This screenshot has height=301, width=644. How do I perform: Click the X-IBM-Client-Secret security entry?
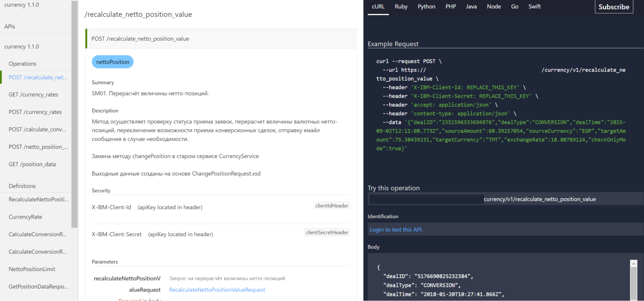[117, 234]
